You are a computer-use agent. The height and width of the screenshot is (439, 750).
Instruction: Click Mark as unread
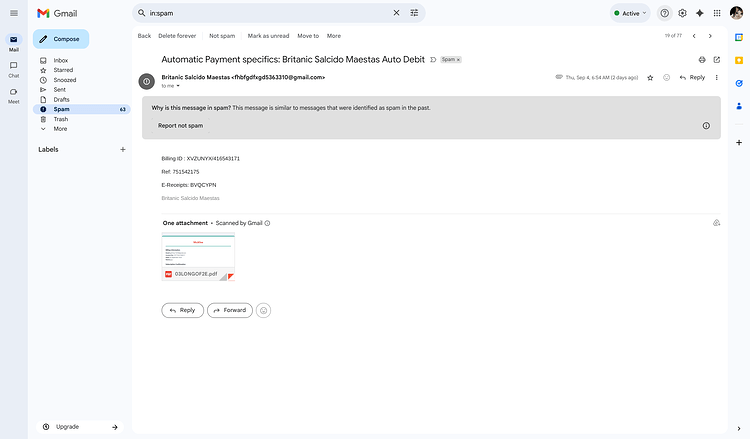tap(268, 36)
